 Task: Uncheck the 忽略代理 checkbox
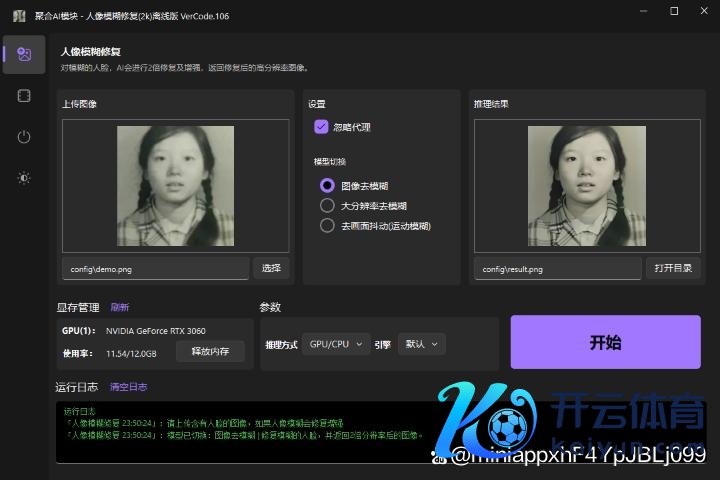(321, 127)
